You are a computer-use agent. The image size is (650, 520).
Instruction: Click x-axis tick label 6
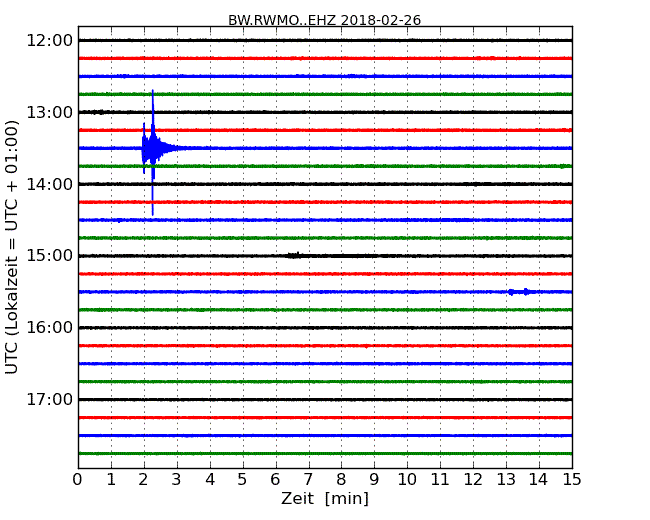pyautogui.click(x=275, y=479)
